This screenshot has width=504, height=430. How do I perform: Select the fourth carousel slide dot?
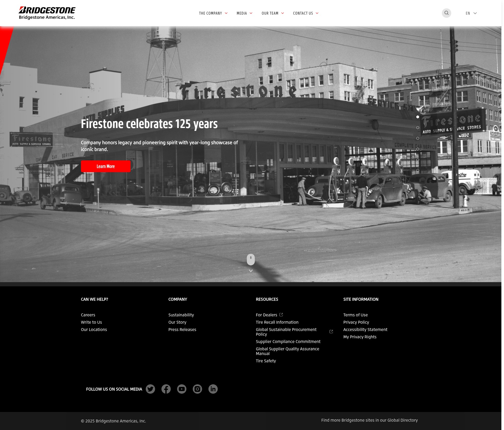pyautogui.click(x=418, y=149)
